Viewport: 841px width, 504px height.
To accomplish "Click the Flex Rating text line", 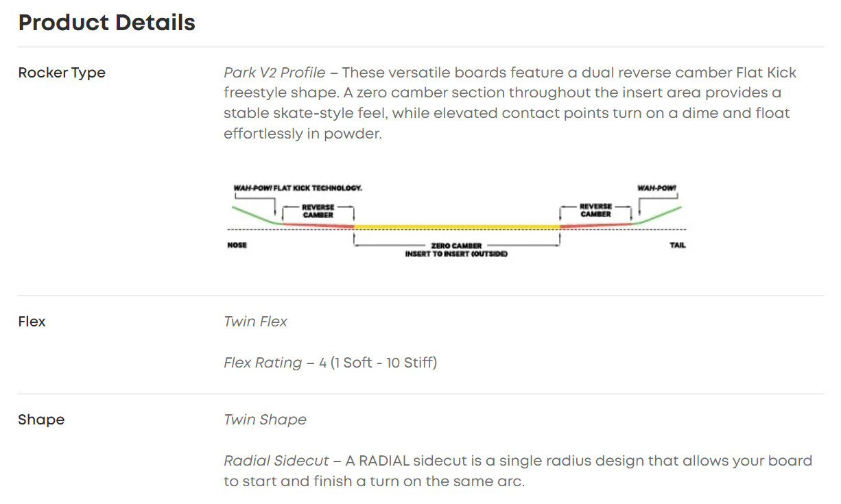I will (x=330, y=362).
